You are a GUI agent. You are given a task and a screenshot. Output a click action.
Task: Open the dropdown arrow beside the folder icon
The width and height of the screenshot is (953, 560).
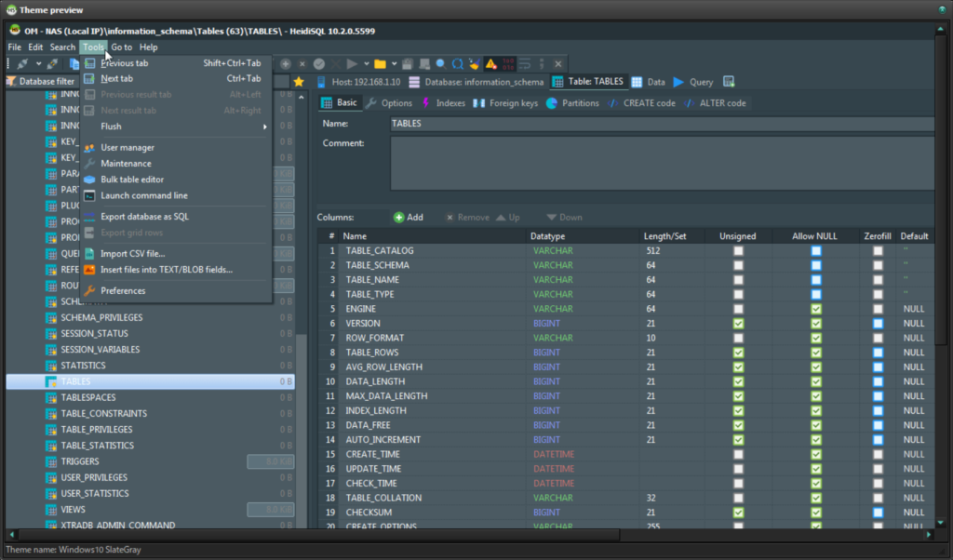click(x=394, y=64)
